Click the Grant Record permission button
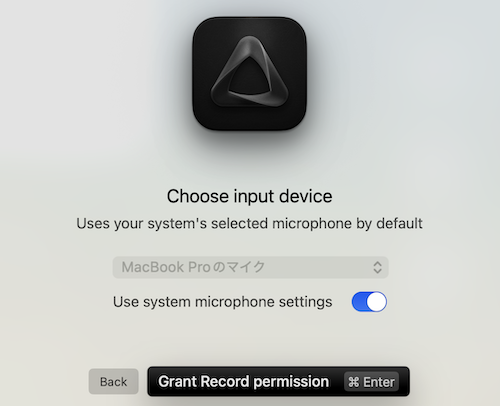This screenshot has width=500, height=406. 278,382
